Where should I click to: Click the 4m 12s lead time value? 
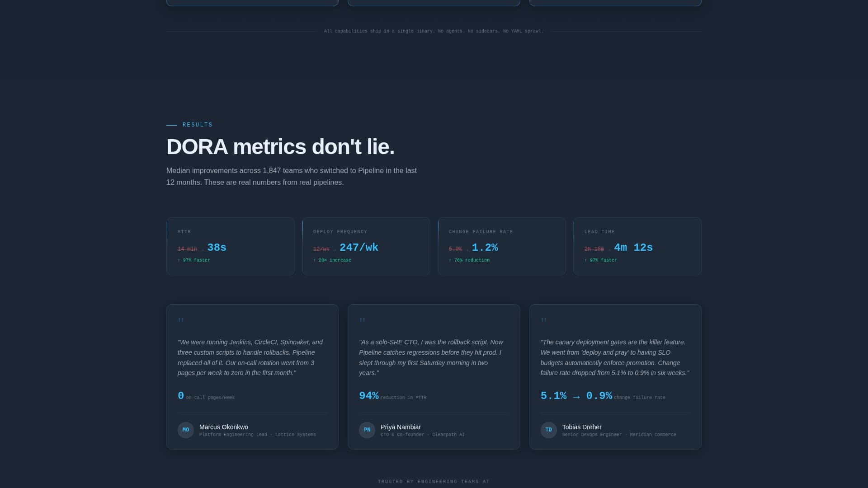633,248
